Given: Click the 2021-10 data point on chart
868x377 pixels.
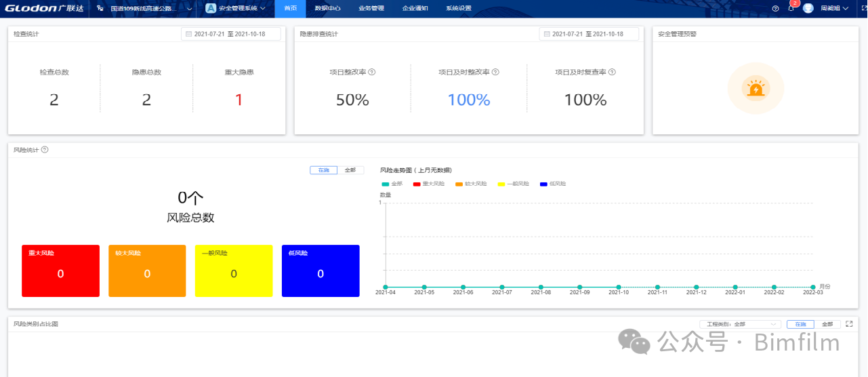Looking at the screenshot, I should point(619,287).
